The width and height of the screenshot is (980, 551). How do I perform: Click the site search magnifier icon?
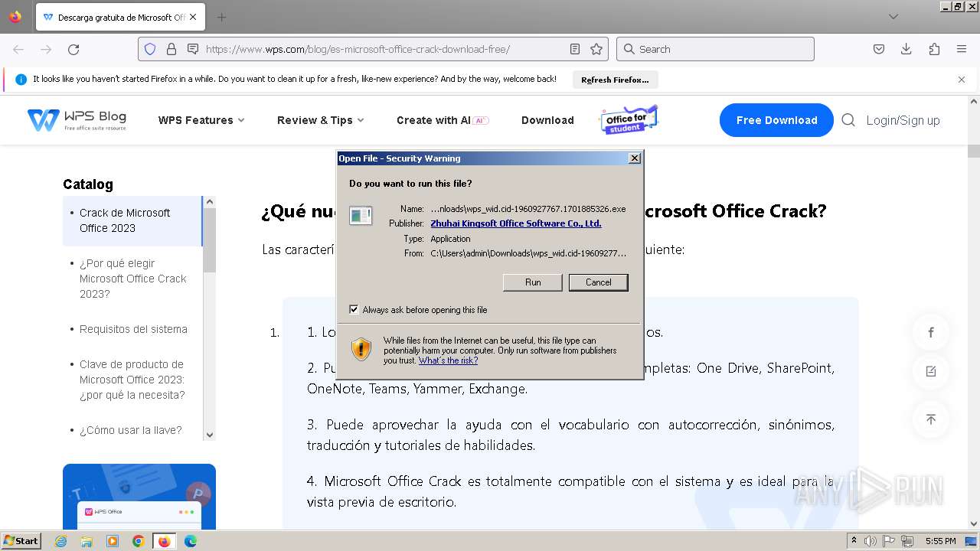[x=848, y=120]
